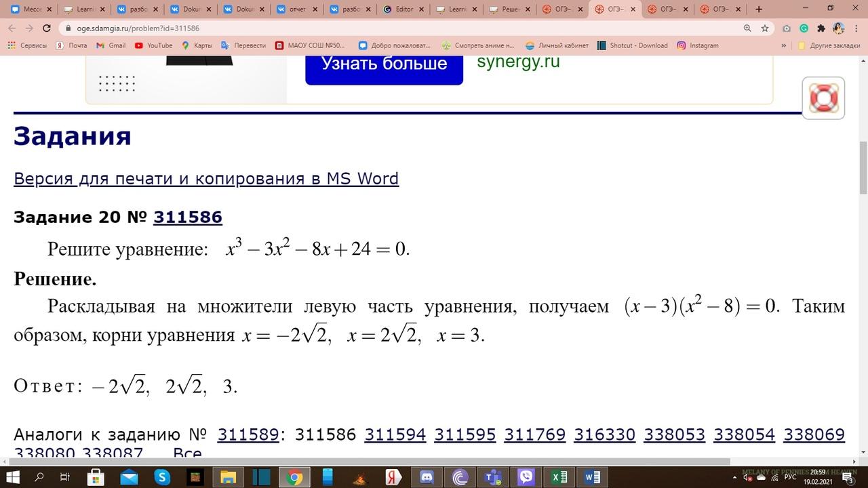Viewport: 868px width, 488px height.
Task: Open analog task 311589
Action: tap(248, 434)
